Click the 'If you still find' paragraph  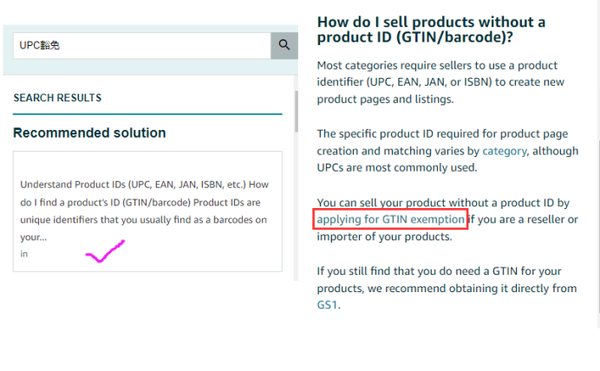pyautogui.click(x=447, y=288)
